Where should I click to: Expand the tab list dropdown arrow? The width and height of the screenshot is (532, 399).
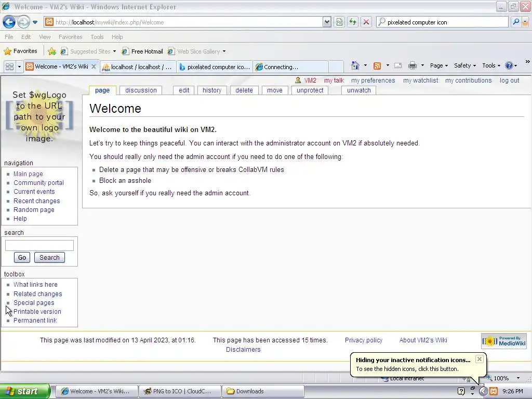pyautogui.click(x=19, y=67)
